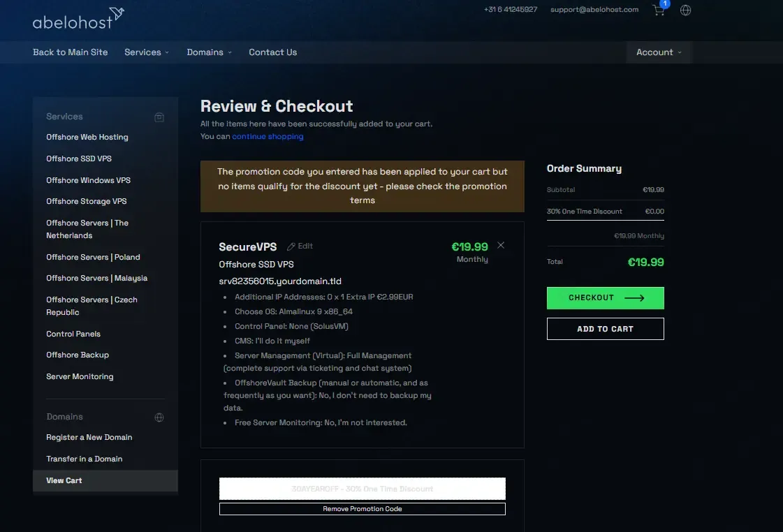Click the globe language icon in header

[x=686, y=10]
